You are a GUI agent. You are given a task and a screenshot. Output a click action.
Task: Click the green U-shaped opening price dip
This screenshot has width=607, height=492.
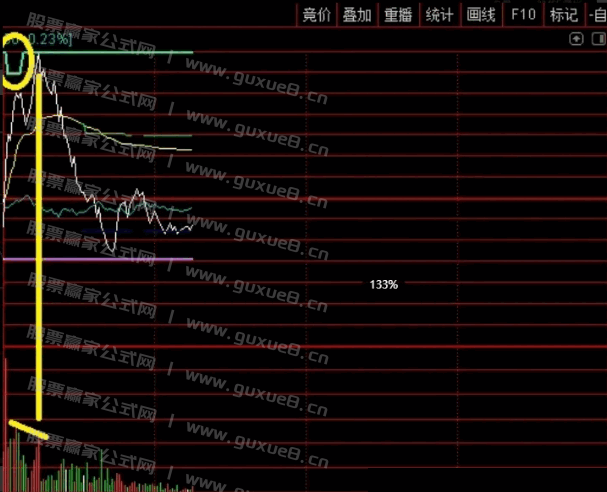tap(15, 68)
